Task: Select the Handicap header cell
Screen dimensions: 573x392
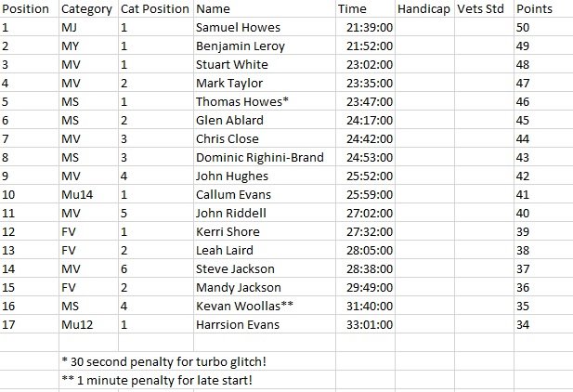Action: tap(423, 9)
